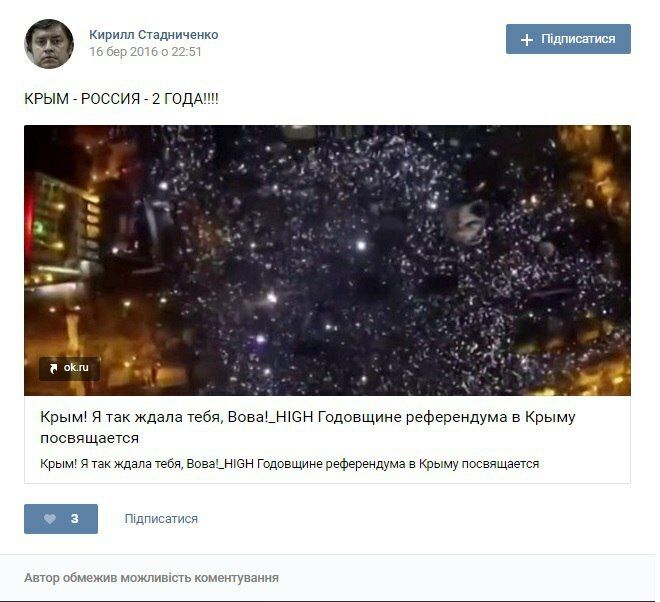Viewport: 660px width, 602px height.
Task: Open Кирилл Стадниченко's profile avatar
Action: [49, 43]
